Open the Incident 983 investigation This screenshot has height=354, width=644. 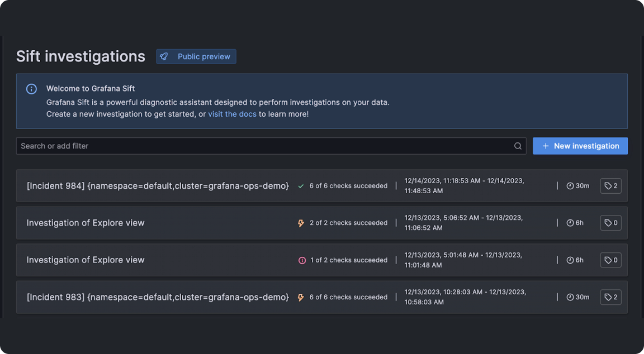point(158,297)
